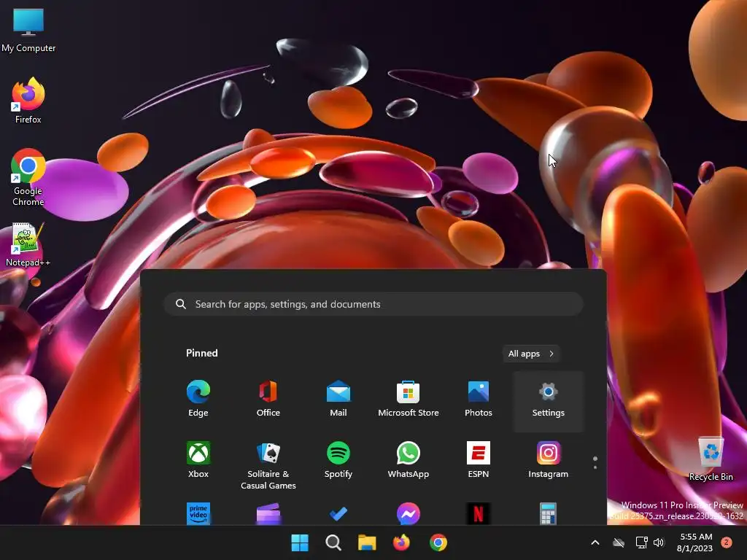Launch Messenger from pinned apps
The image size is (747, 560).
409,514
